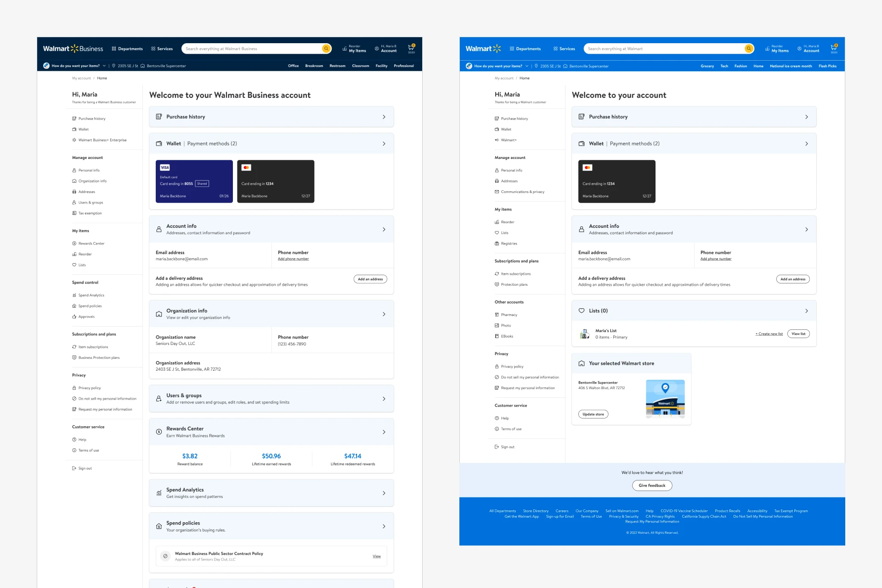
Task: Switch to the Classroom department tab
Action: pos(360,66)
